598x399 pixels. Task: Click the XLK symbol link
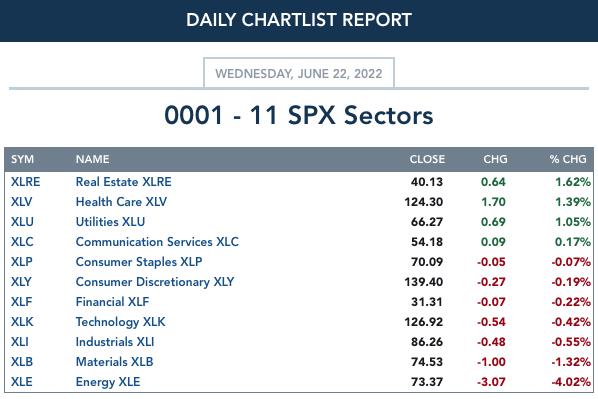pos(22,322)
